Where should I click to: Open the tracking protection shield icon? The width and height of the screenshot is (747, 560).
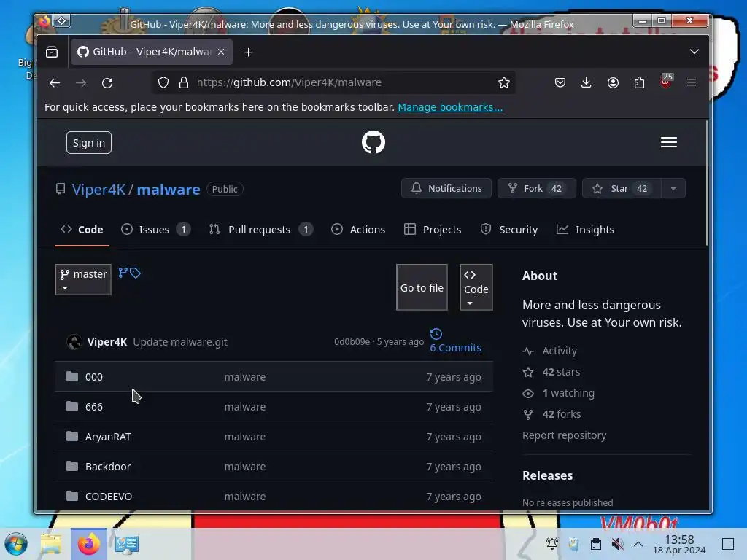(x=163, y=82)
